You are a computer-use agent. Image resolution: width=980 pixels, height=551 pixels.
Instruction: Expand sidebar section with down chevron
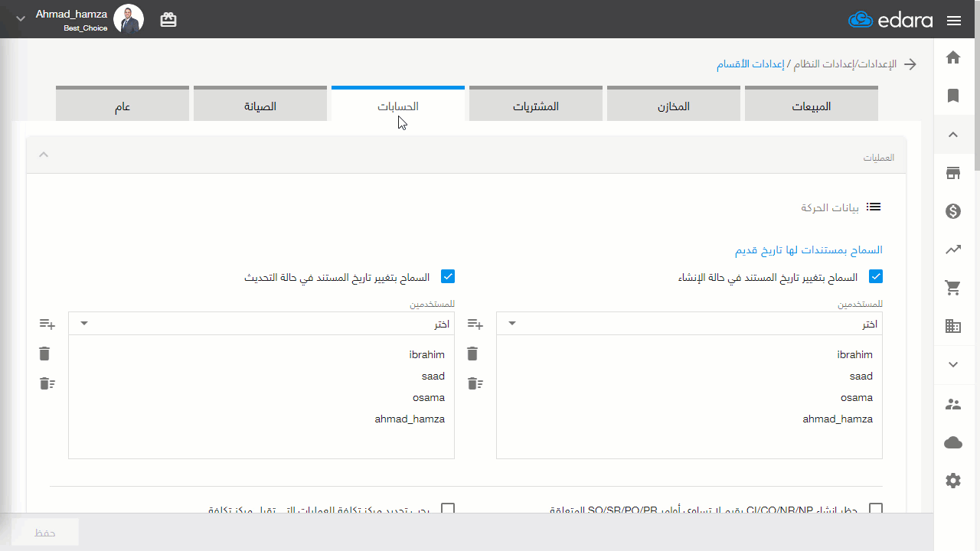(x=953, y=365)
